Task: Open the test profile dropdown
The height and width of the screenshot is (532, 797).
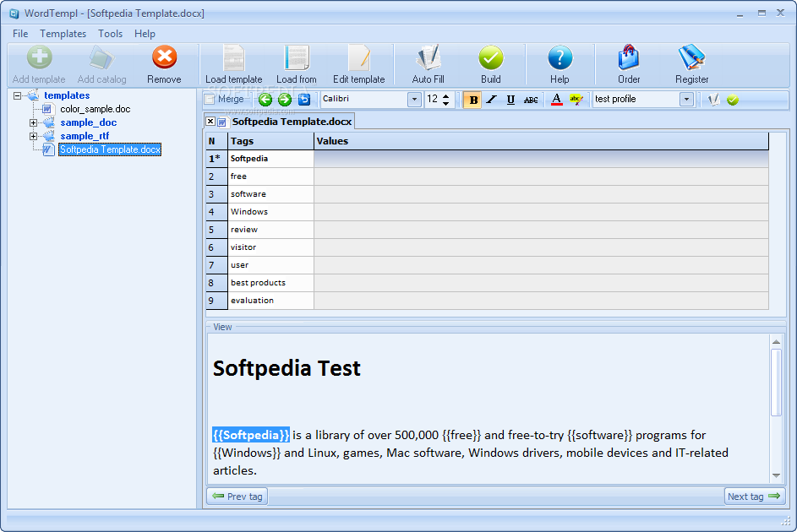Action: [686, 100]
